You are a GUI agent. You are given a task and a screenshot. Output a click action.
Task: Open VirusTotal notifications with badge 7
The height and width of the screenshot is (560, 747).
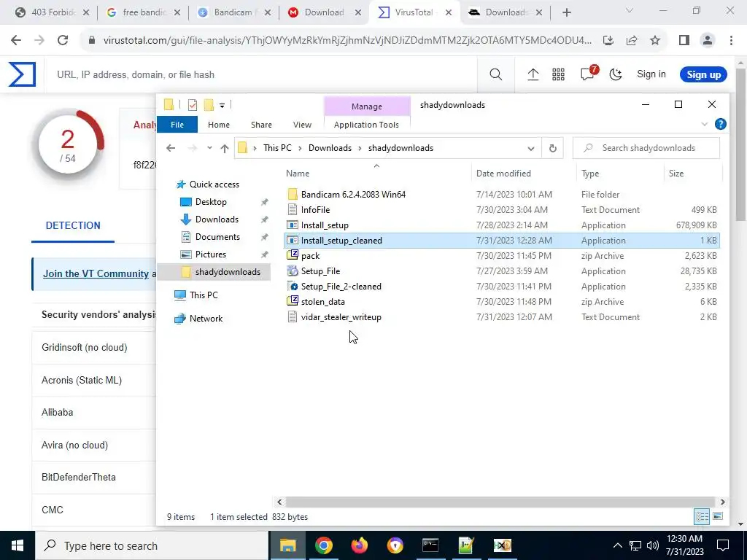point(588,74)
